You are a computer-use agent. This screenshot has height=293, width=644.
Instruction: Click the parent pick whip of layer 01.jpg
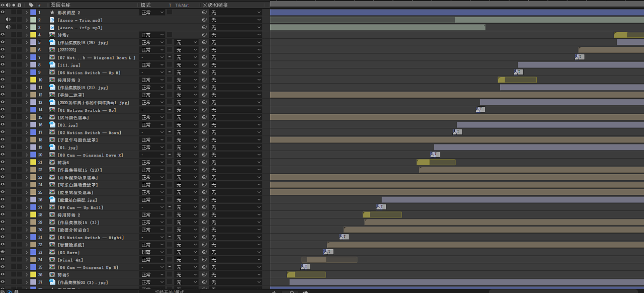(204, 148)
